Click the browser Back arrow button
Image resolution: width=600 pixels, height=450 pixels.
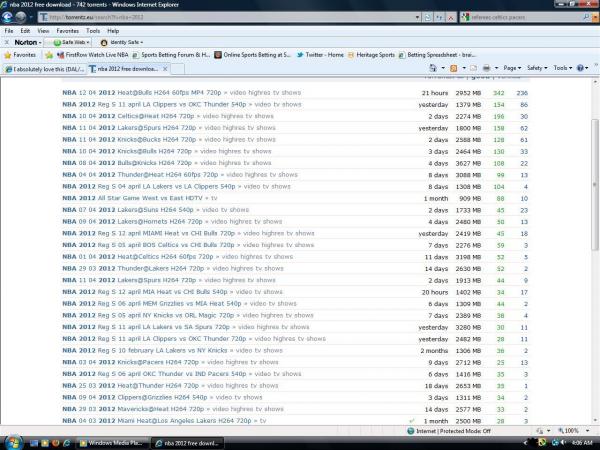click(x=11, y=17)
